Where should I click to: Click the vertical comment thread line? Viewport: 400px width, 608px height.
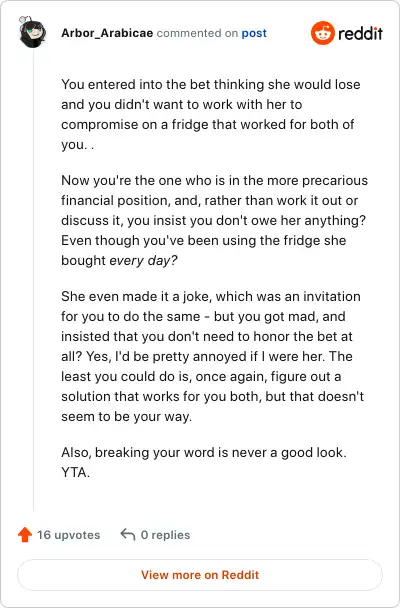click(x=33, y=279)
